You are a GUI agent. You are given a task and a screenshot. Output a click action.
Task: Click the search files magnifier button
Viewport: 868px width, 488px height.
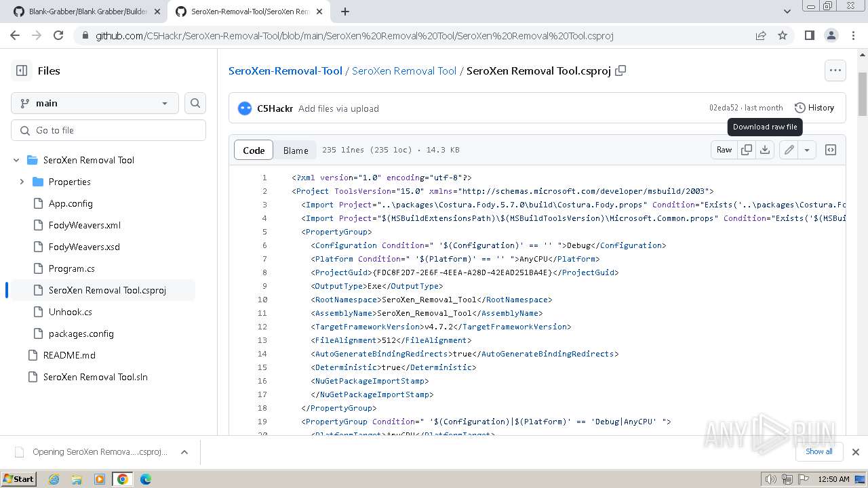coord(195,103)
